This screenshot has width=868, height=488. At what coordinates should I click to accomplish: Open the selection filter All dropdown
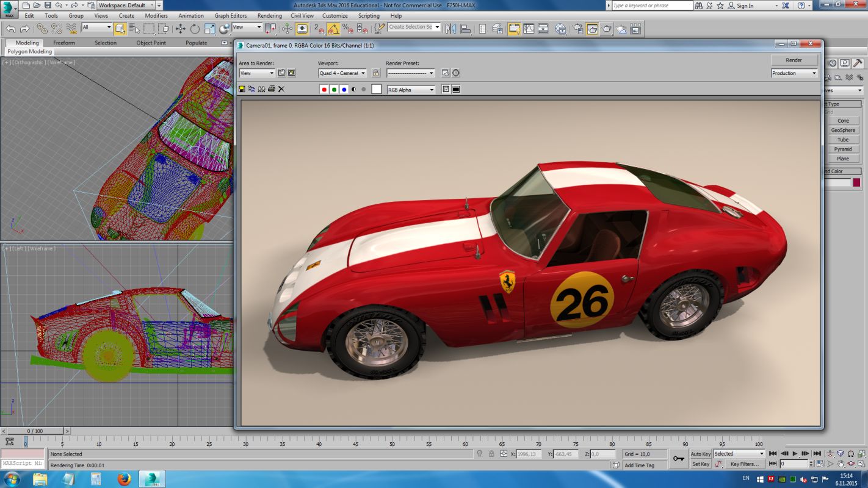(x=96, y=27)
